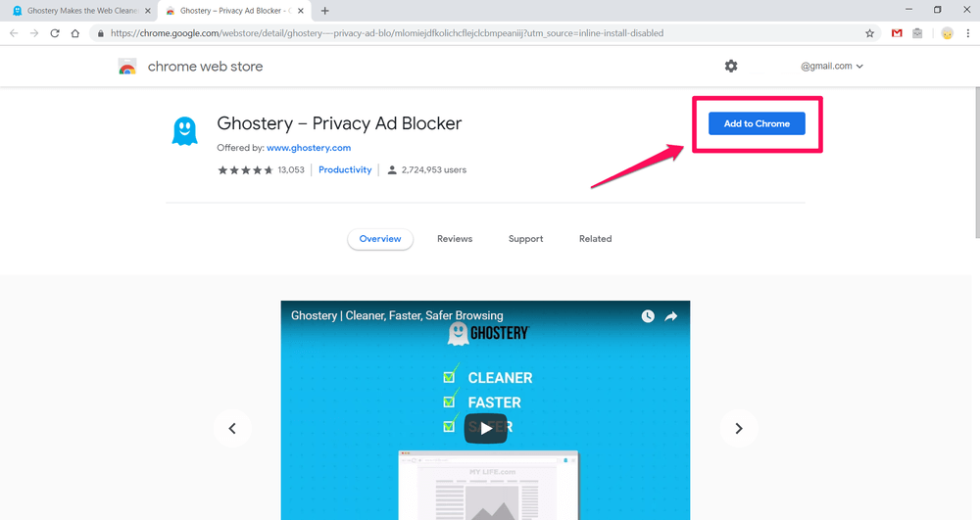The image size is (980, 520).
Task: View site security lock info
Action: [x=100, y=33]
